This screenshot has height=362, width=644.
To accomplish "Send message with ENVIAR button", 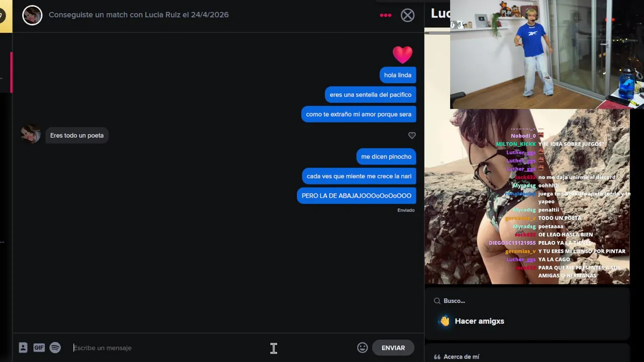I will [x=393, y=347].
